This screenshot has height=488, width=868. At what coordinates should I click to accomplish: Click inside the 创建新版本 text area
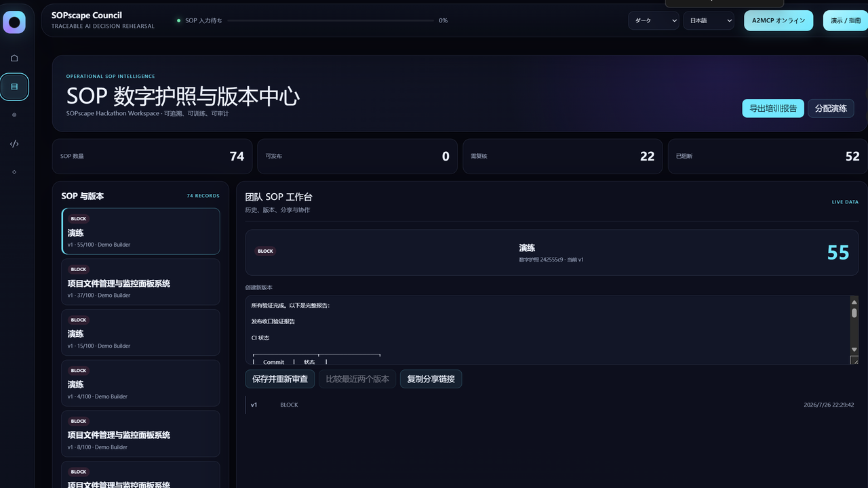(x=547, y=330)
